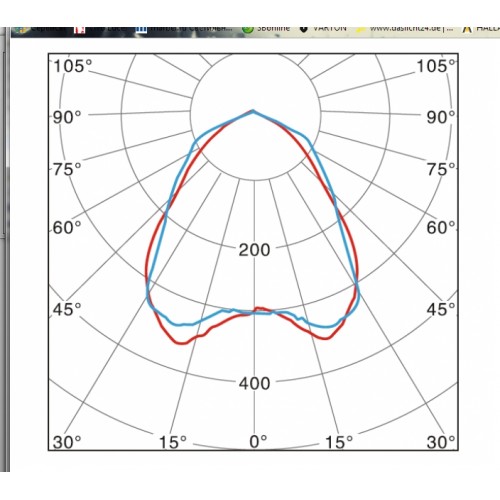Select the left 105° label

73,66
